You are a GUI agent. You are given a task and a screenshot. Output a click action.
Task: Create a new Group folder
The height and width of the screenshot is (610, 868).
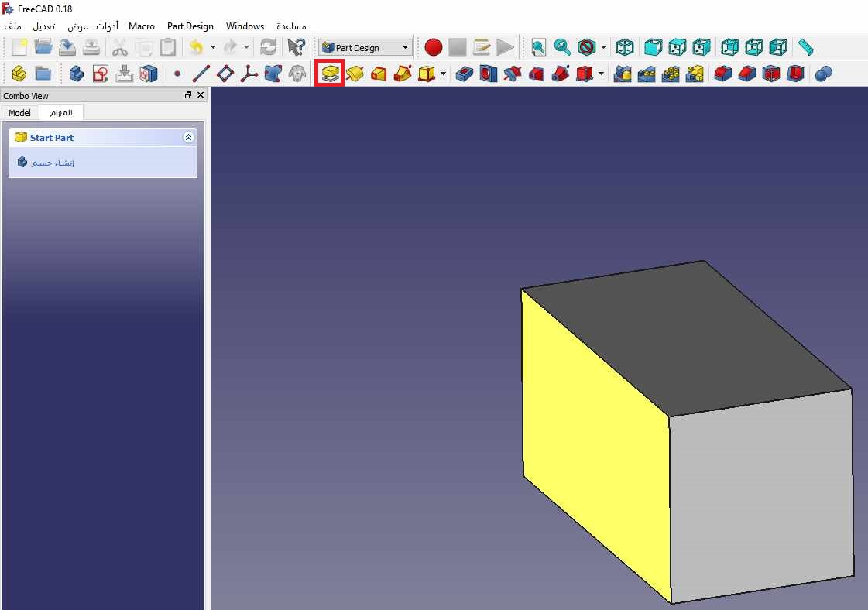click(43, 73)
